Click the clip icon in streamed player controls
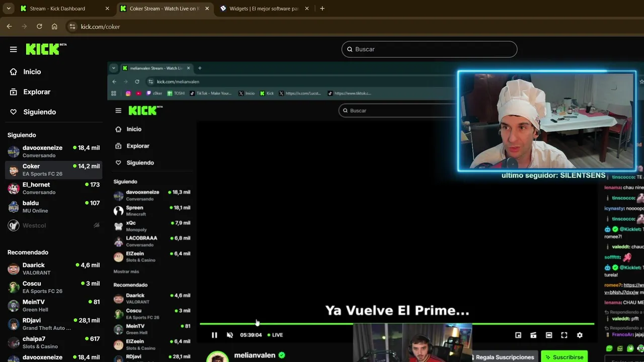 click(x=533, y=335)
